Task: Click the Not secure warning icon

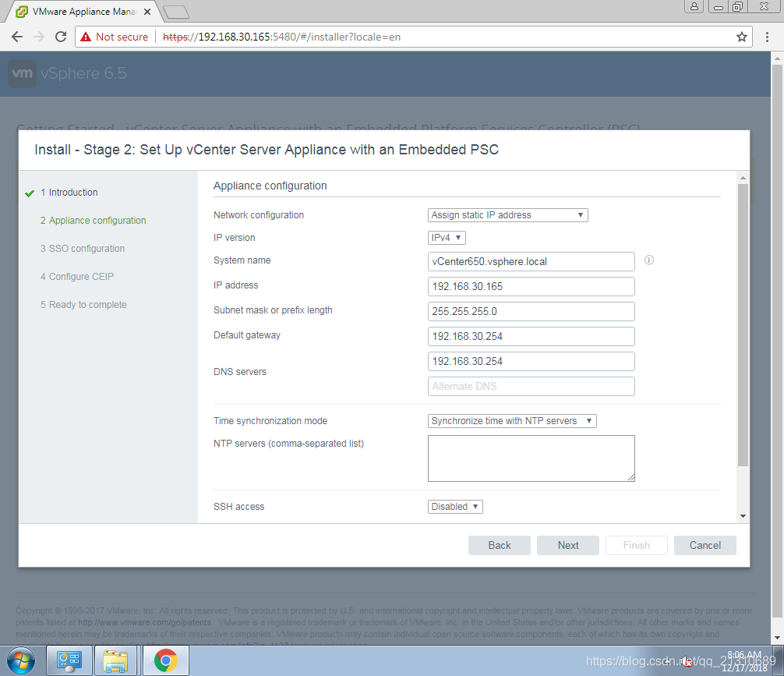Action: (x=86, y=37)
